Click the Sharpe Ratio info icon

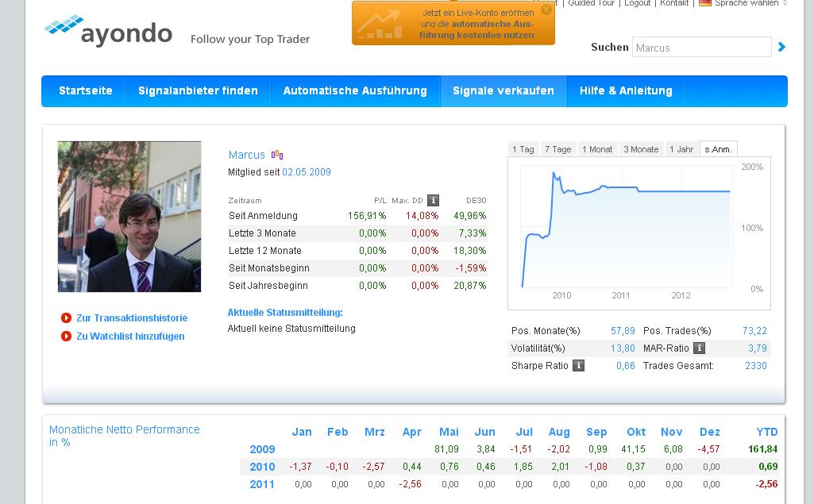(578, 366)
